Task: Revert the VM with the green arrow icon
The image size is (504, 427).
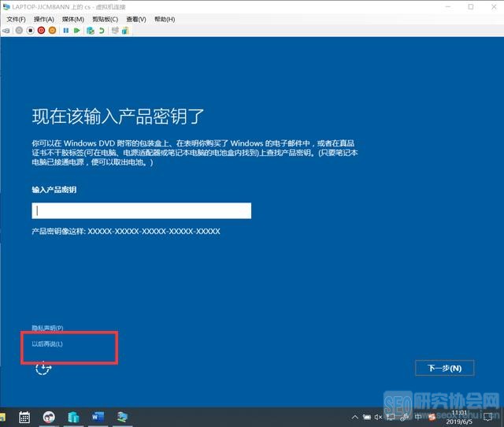Action: [102, 31]
